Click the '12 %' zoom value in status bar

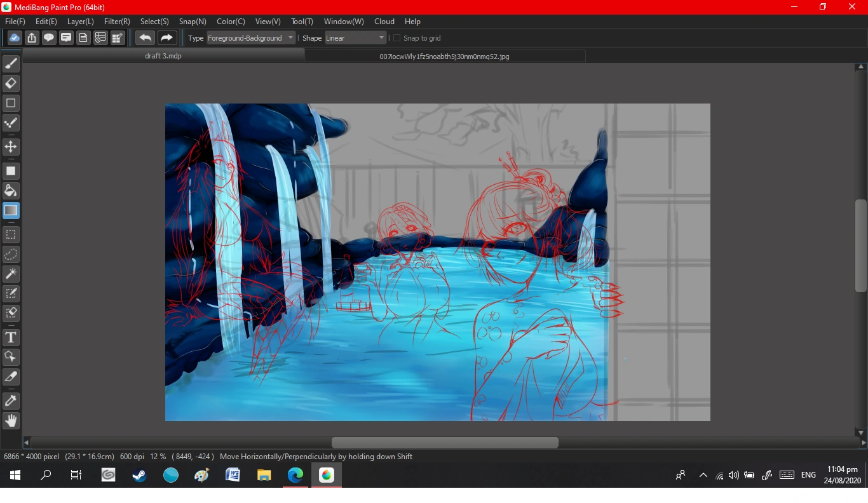[x=158, y=457]
